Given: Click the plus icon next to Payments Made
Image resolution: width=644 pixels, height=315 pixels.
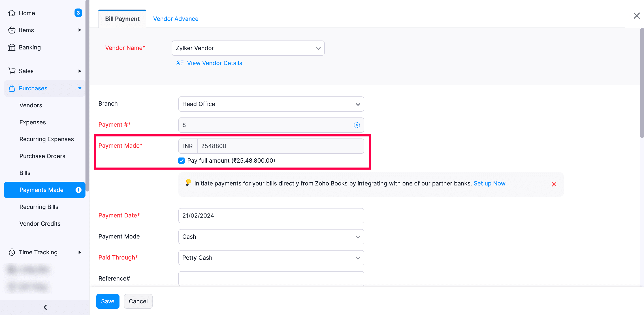Looking at the screenshot, I should coord(79,190).
